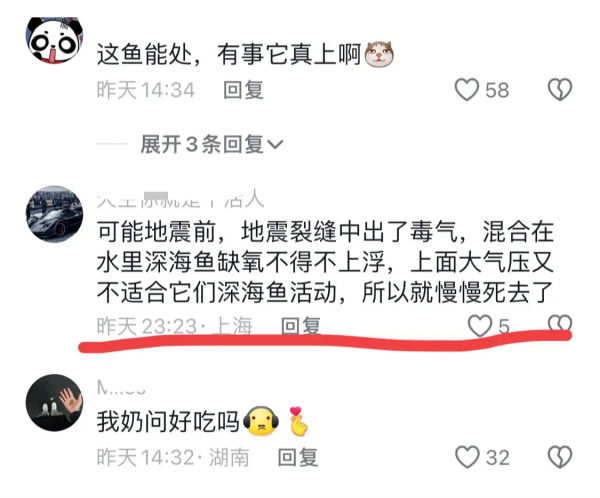This screenshot has height=498, width=600.
Task: Dislike the 我奶问好吃吗 comment
Action: (x=560, y=457)
